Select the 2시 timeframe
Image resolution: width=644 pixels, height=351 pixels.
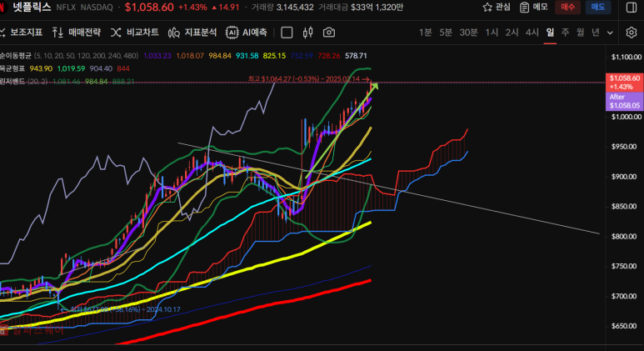(x=512, y=32)
